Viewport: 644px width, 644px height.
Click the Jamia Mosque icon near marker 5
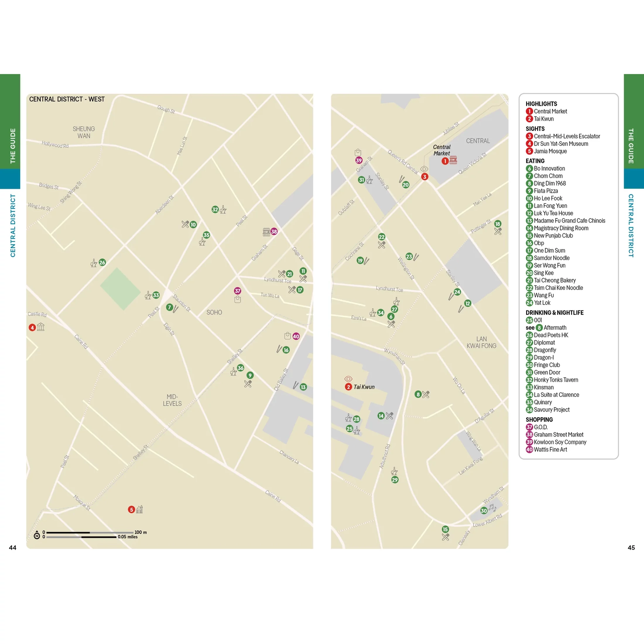[x=140, y=509]
